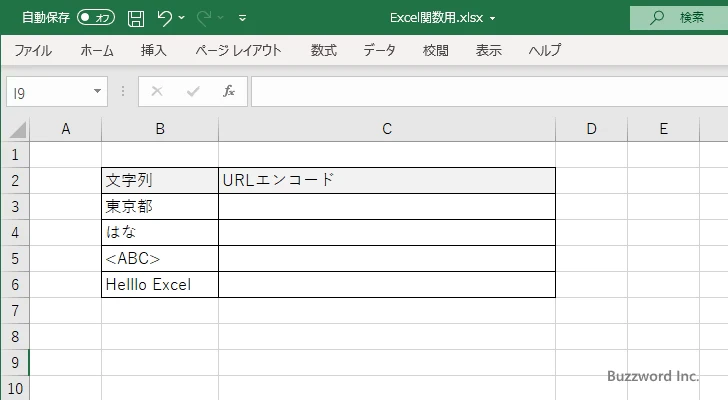The width and height of the screenshot is (728, 400).
Task: Click the Insert Function fx icon
Action: pyautogui.click(x=228, y=91)
